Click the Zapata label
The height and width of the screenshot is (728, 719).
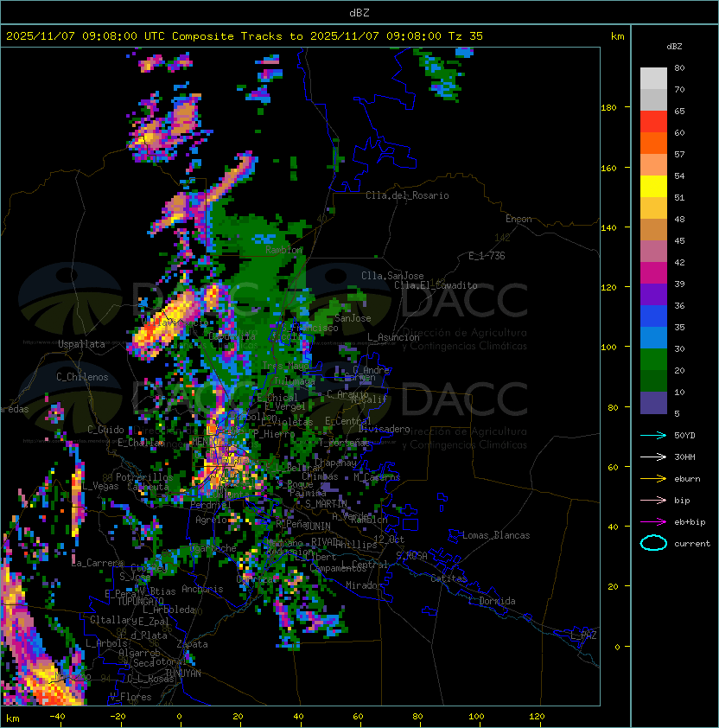[x=192, y=644]
